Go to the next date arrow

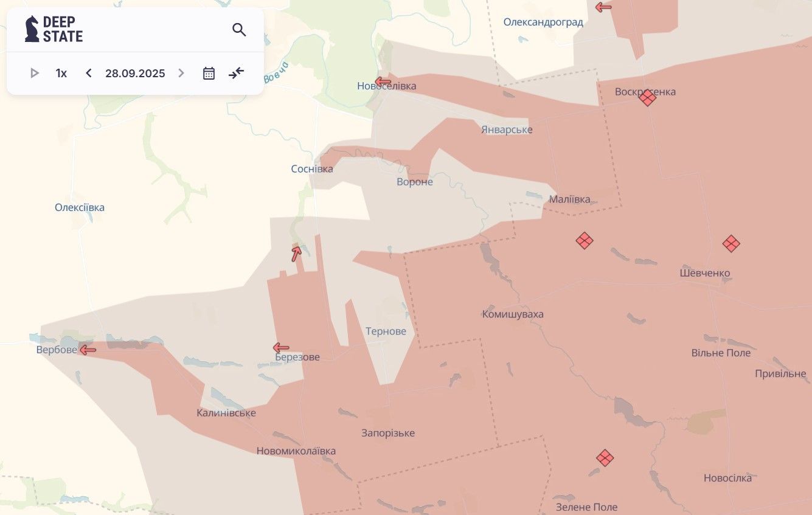coord(181,74)
